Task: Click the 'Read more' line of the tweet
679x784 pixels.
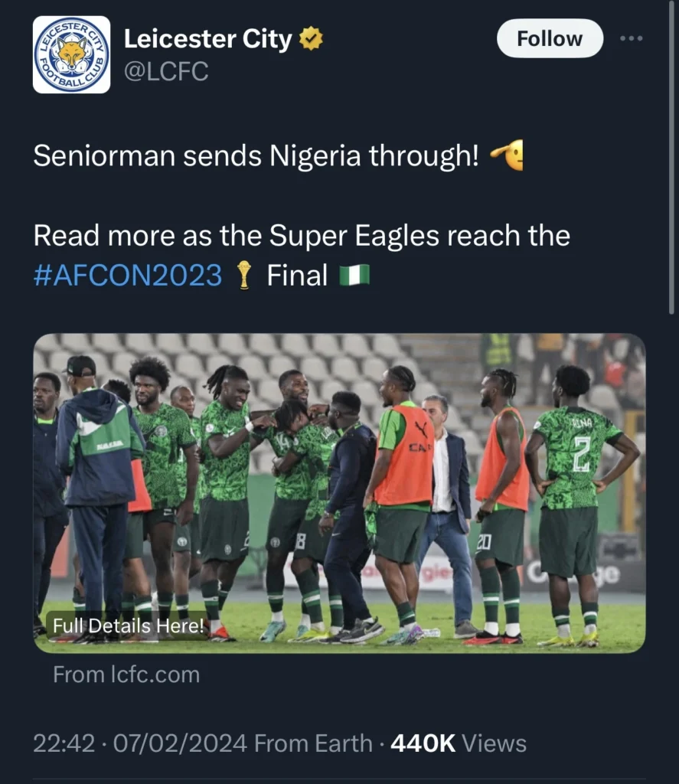Action: 301,235
